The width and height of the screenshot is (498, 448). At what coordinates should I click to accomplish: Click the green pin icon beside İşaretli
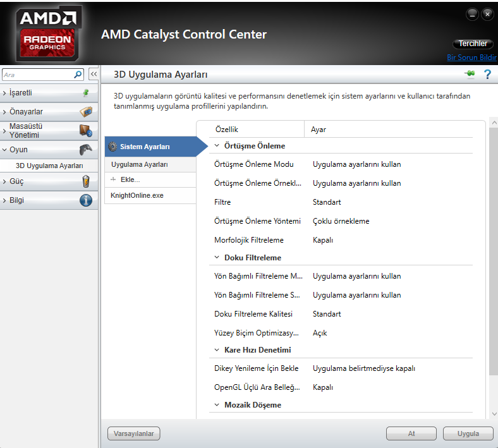click(x=86, y=93)
